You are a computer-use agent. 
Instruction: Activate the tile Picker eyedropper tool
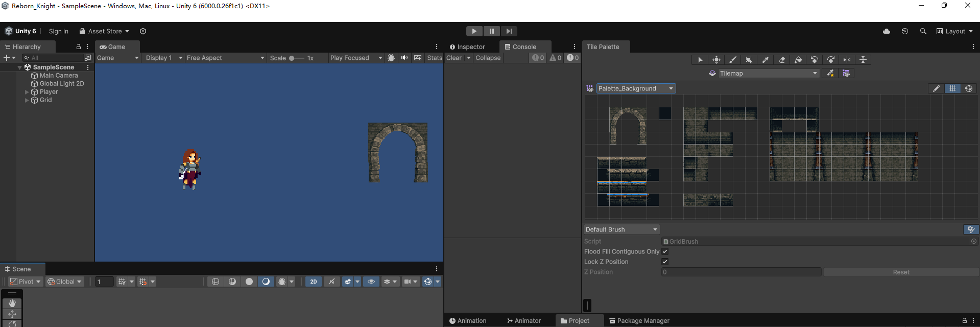(766, 60)
